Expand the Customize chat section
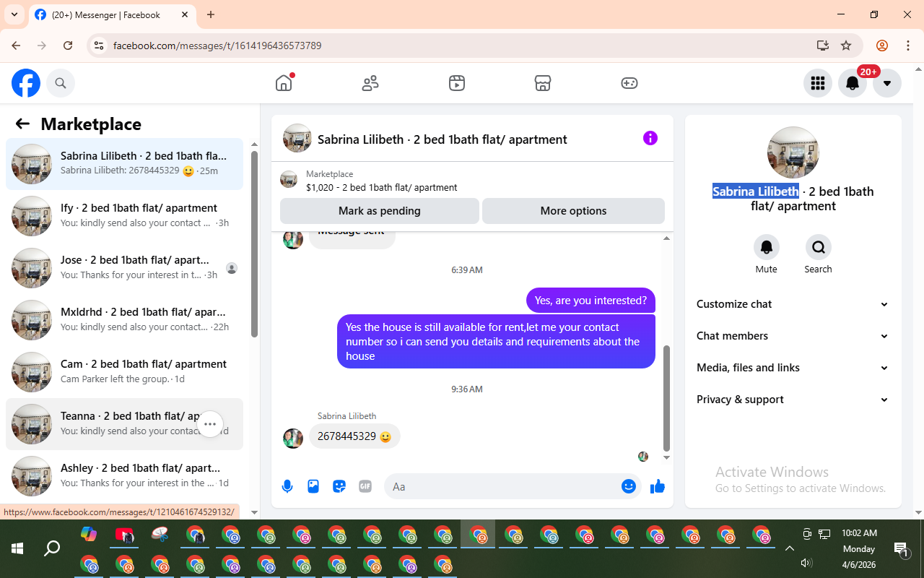Image resolution: width=924 pixels, height=578 pixels. pos(792,304)
